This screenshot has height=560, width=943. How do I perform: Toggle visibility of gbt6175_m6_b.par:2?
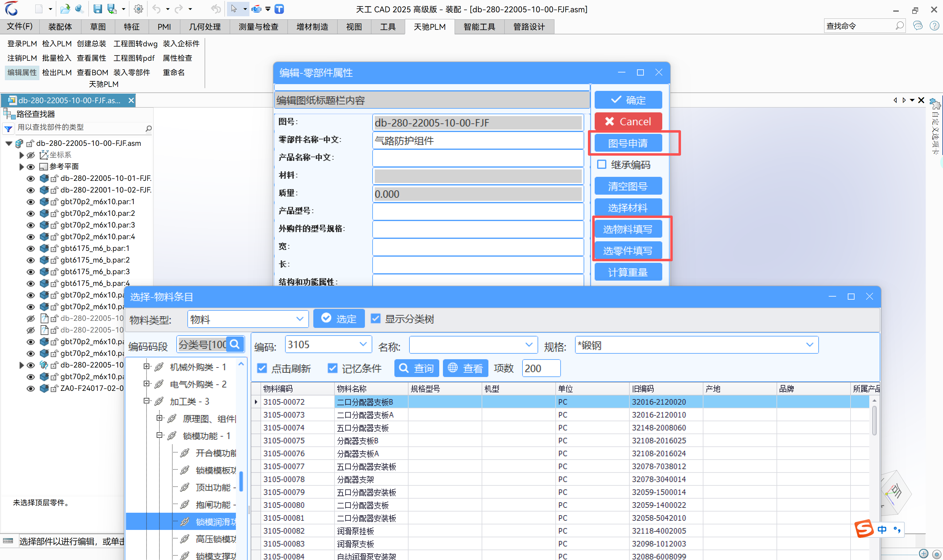pyautogui.click(x=31, y=260)
